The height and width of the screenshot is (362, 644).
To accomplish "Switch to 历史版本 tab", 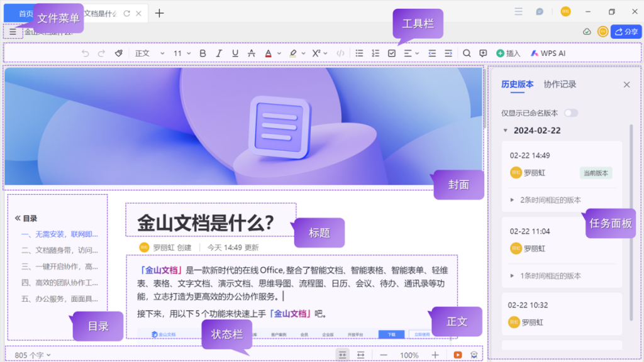I will pyautogui.click(x=517, y=84).
